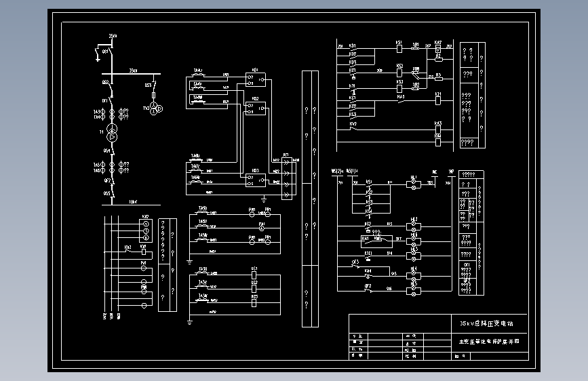Select the KD3 relay box
The height and width of the screenshot is (381, 588).
click(256, 180)
